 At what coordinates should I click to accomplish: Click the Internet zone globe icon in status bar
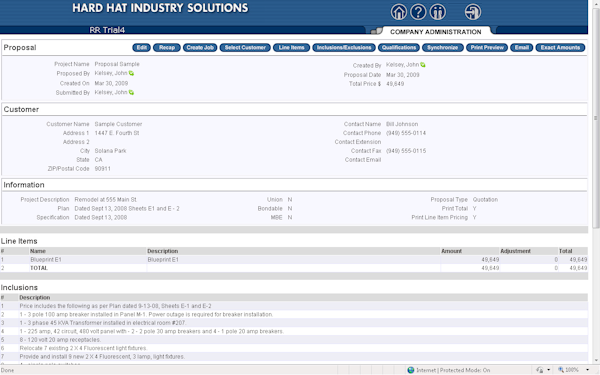pyautogui.click(x=411, y=370)
